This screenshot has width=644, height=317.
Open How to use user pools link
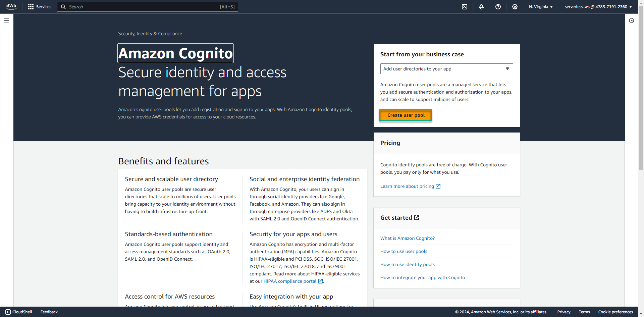pyautogui.click(x=404, y=251)
